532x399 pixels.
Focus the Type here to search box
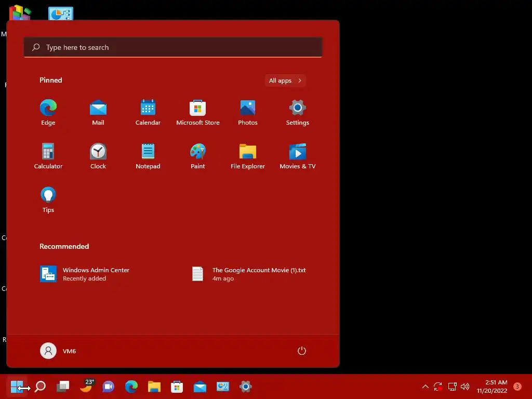pos(173,47)
